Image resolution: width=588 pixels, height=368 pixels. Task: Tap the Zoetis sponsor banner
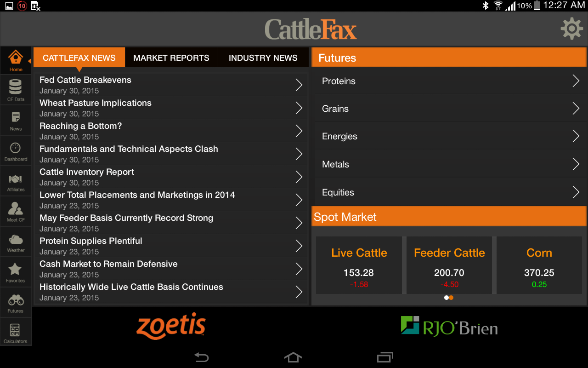click(x=171, y=325)
